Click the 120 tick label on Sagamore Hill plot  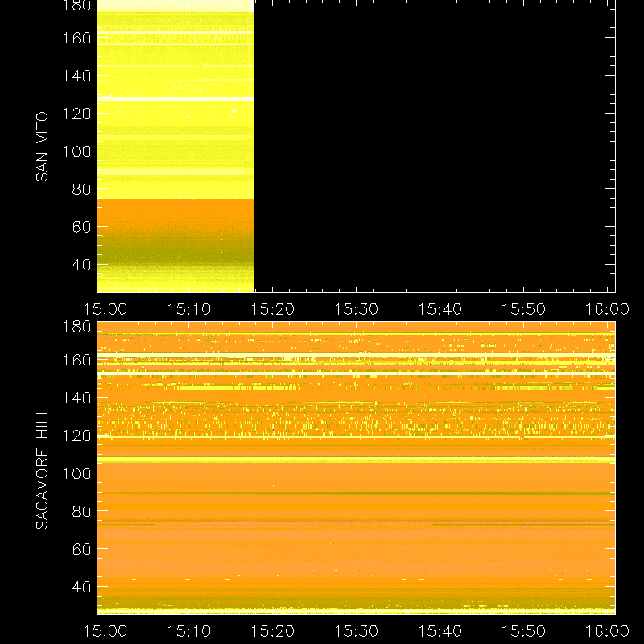pyautogui.click(x=76, y=436)
